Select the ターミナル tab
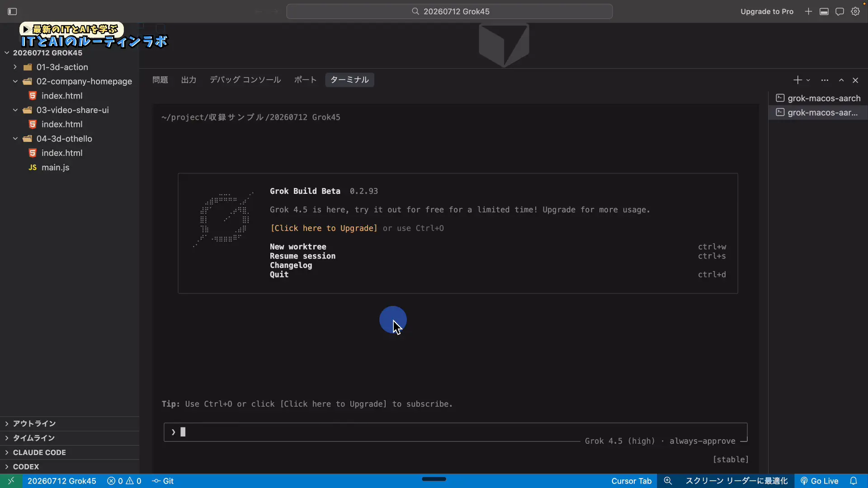 pos(349,80)
